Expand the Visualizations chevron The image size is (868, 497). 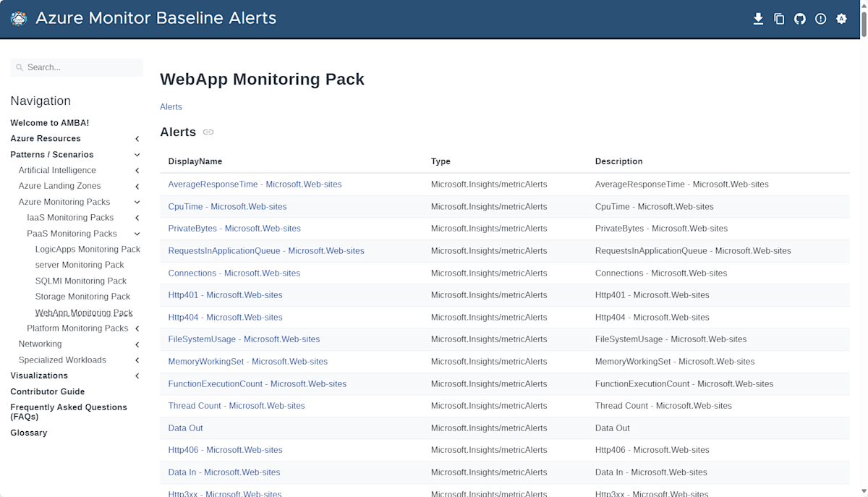click(137, 376)
